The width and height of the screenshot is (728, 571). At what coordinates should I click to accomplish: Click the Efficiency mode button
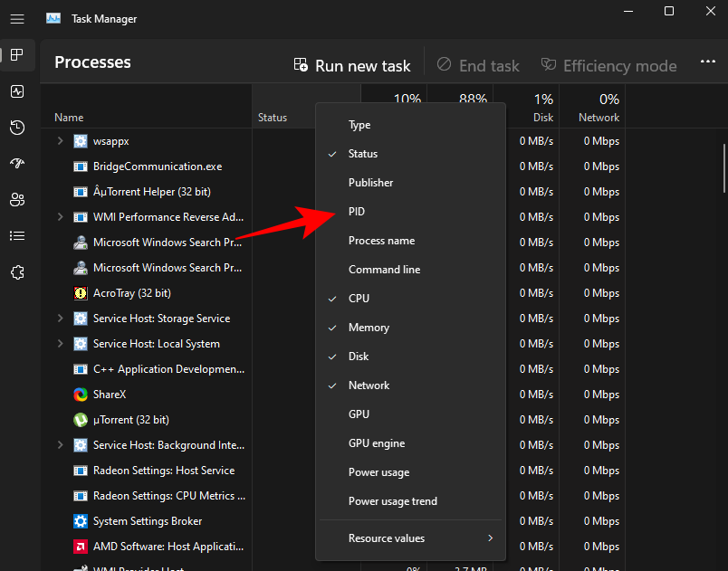point(608,65)
